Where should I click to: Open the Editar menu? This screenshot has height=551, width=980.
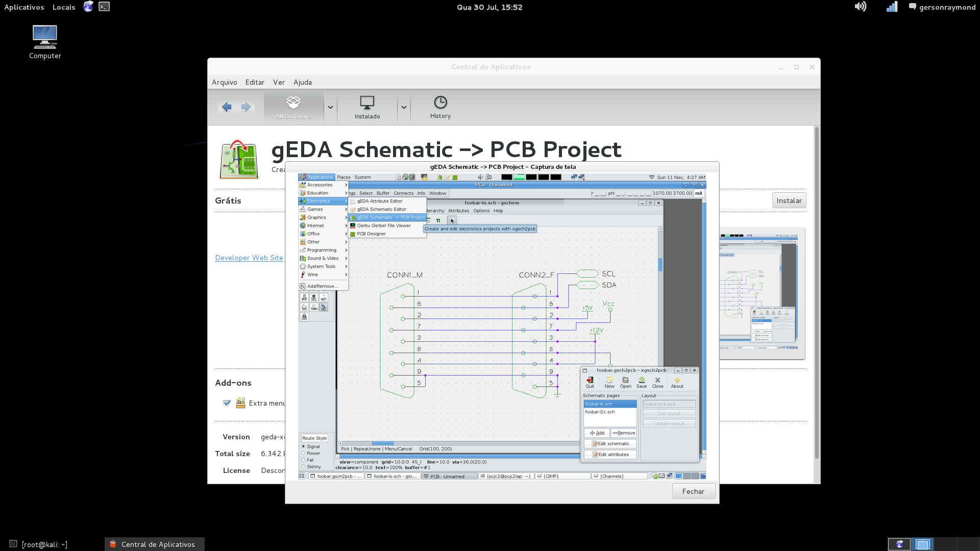[255, 82]
